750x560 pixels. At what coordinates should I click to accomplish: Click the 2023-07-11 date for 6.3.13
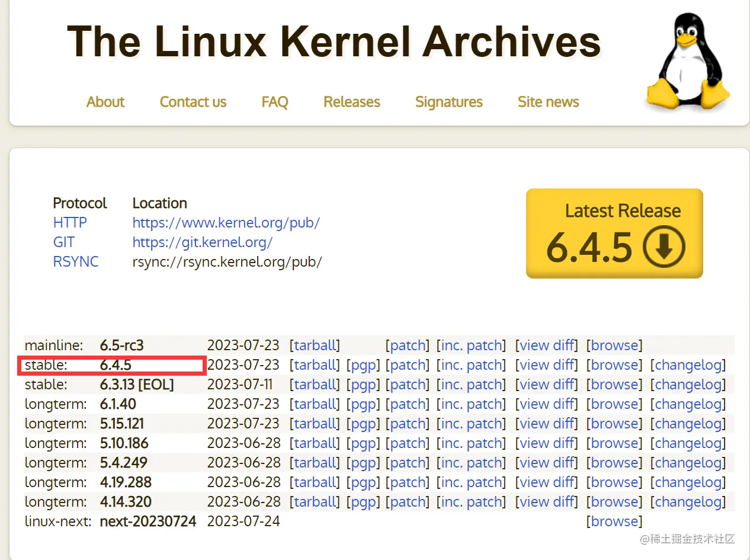tap(240, 385)
